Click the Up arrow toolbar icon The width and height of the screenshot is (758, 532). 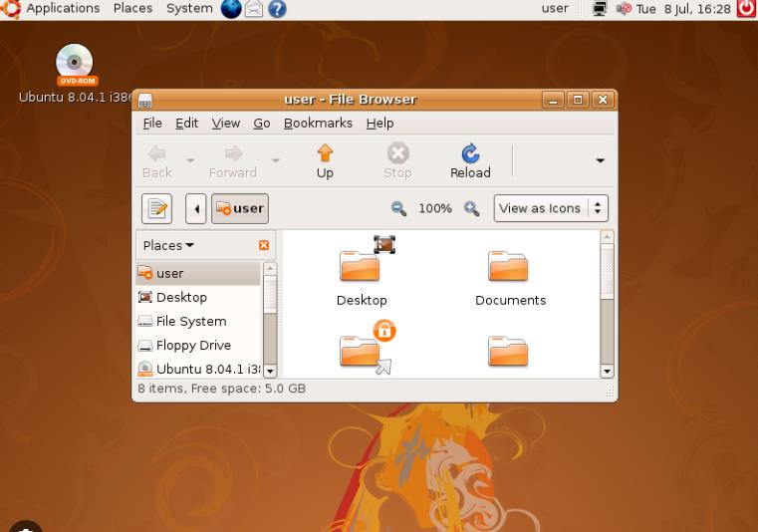click(325, 153)
